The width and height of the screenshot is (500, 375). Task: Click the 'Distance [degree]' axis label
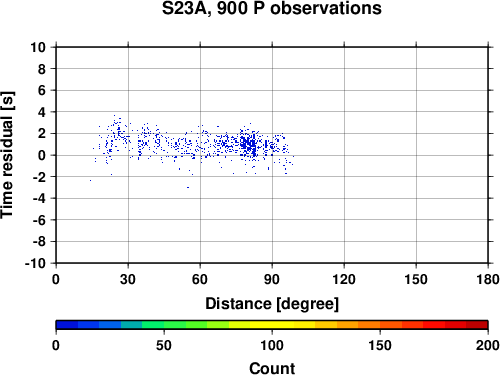(x=272, y=304)
